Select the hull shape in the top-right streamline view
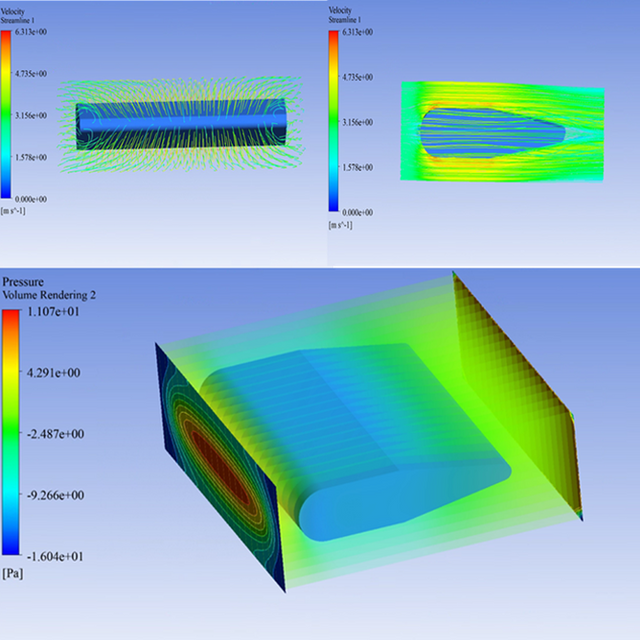The width and height of the screenshot is (640, 640). pos(490,131)
